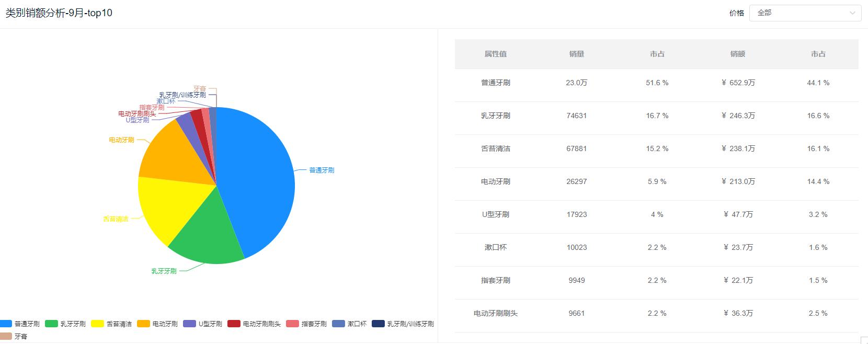This screenshot has width=868, height=344.
Task: Click the 26297 sales volume cell
Action: pyautogui.click(x=577, y=181)
